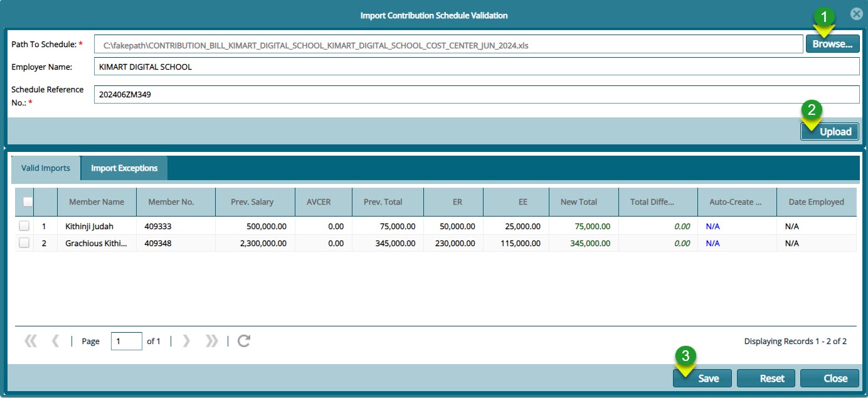
Task: Click the Page number input box
Action: click(x=125, y=341)
